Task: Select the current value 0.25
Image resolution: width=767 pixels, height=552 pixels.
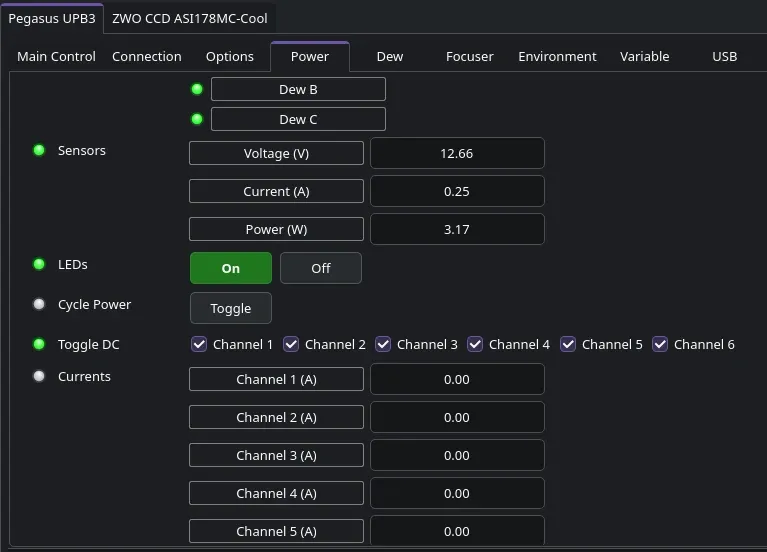Action: coord(457,191)
